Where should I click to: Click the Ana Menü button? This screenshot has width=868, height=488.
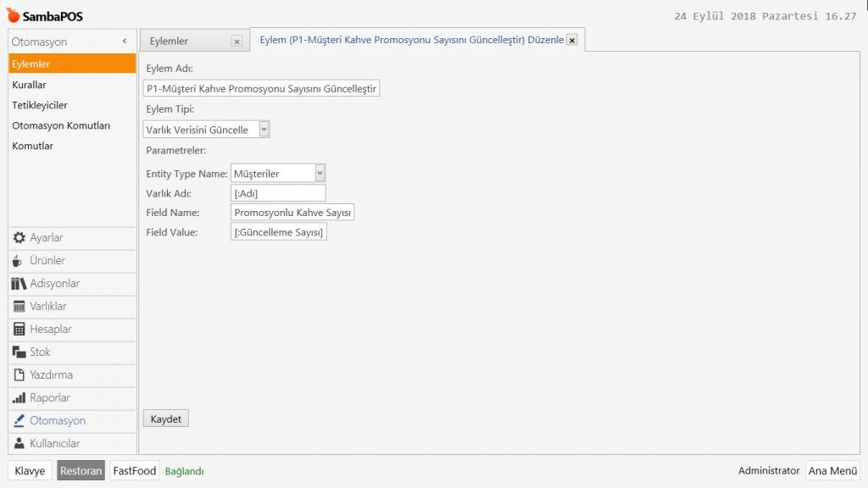coord(832,471)
